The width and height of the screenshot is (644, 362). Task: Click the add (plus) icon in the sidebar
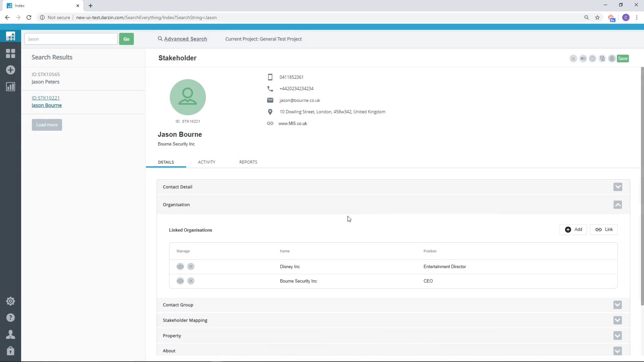click(x=10, y=70)
